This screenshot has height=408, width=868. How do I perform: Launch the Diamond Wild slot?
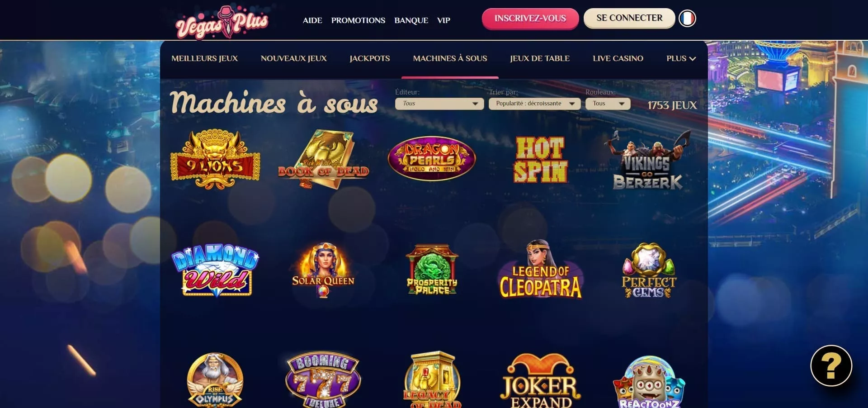click(x=215, y=270)
